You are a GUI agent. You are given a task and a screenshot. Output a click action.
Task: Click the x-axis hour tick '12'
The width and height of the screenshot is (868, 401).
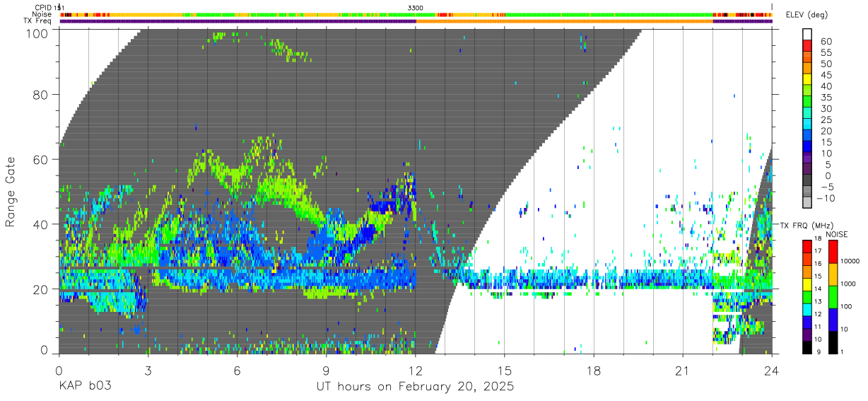pos(416,370)
